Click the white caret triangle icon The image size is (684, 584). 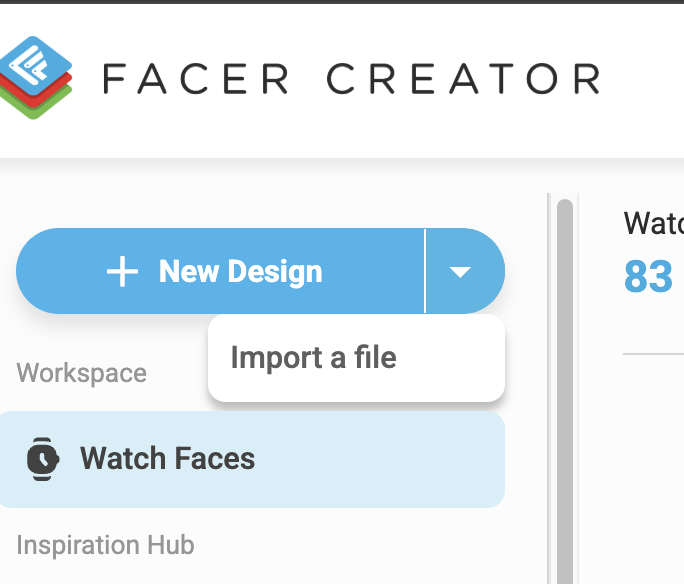(460, 272)
